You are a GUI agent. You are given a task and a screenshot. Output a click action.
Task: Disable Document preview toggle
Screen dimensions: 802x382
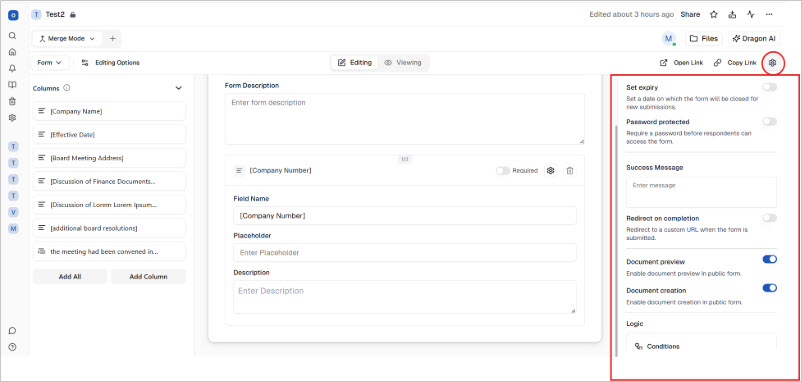click(769, 259)
